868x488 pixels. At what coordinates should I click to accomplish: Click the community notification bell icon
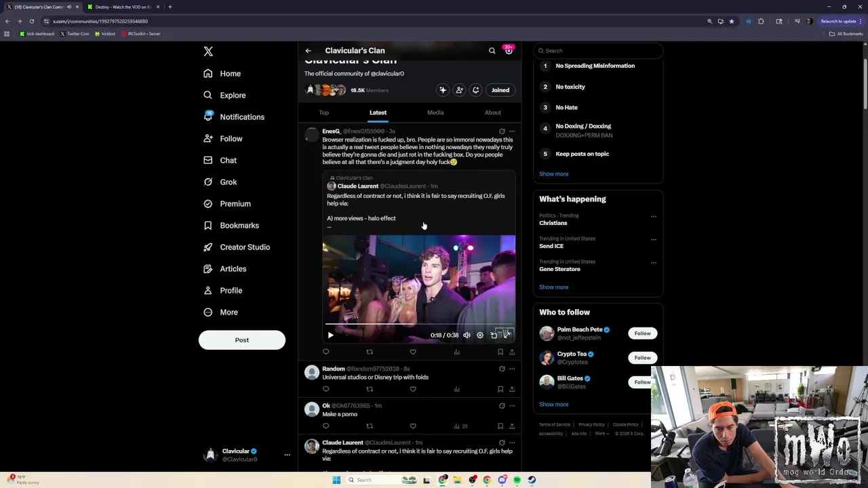tap(476, 90)
